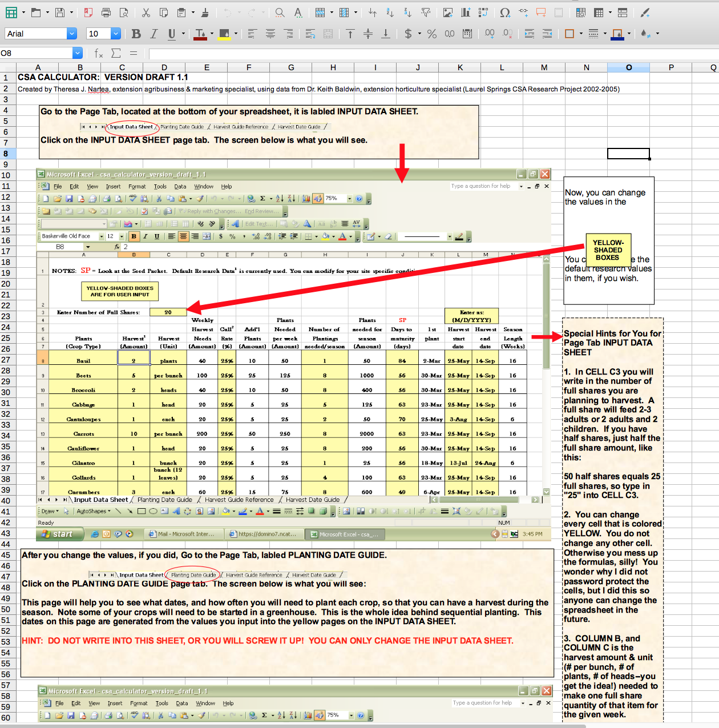Screen dimensions: 719x728
Task: Apply the yellow highlighting color swatch
Action: (224, 34)
